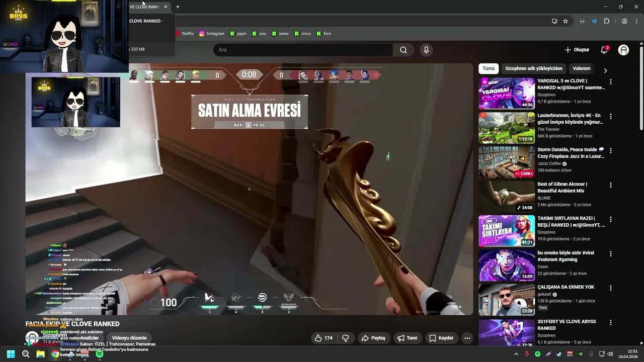644x362 pixels.
Task: Open the fero bookmark
Action: [324, 34]
